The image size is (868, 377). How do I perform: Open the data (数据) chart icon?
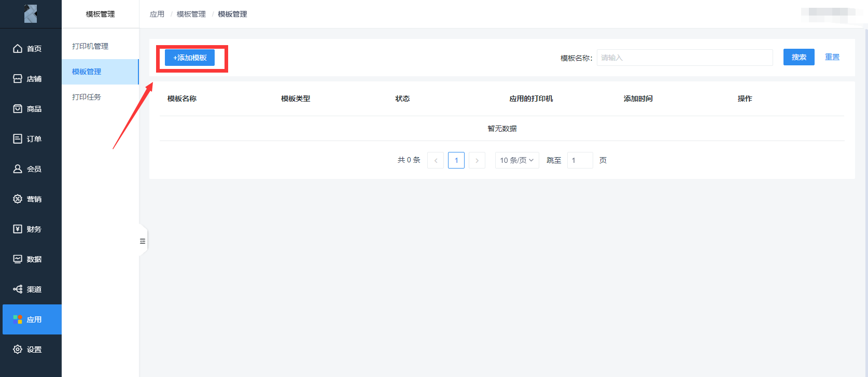(x=18, y=259)
